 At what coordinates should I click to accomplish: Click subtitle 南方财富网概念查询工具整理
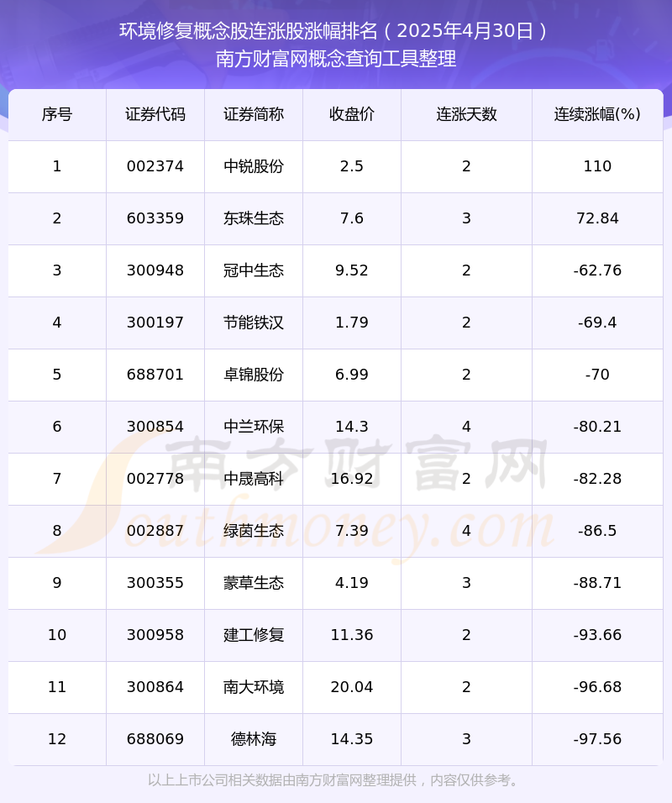coord(336,59)
